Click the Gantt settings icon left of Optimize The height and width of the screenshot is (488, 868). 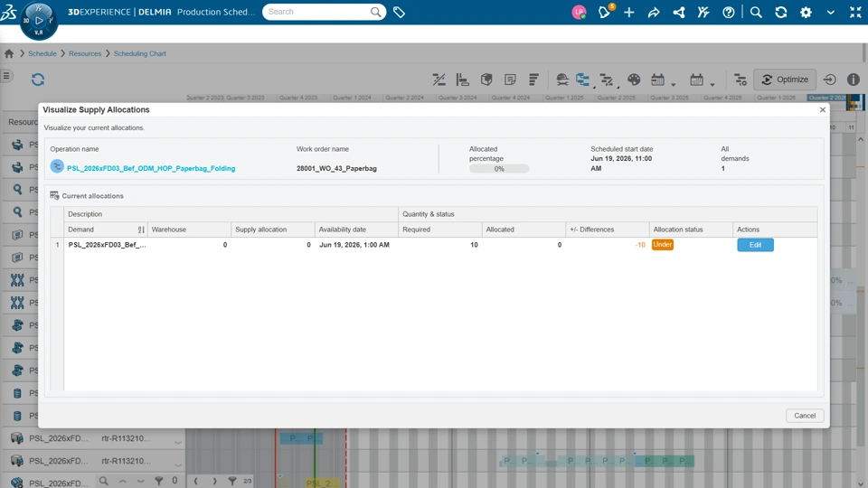point(741,80)
